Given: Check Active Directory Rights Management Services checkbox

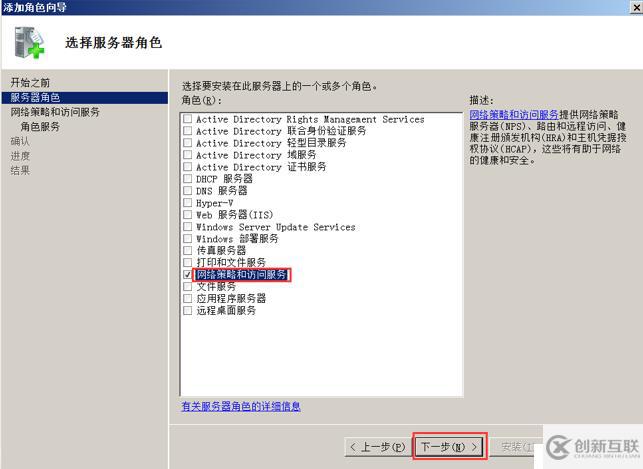Looking at the screenshot, I should [187, 119].
